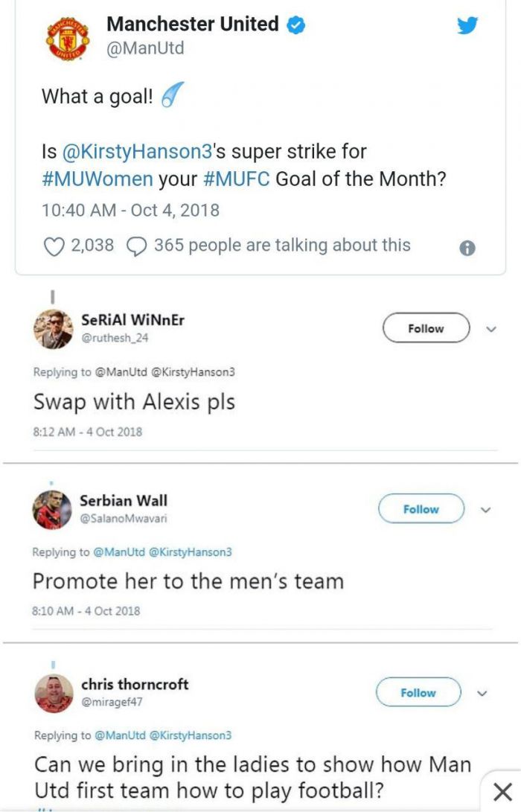
Task: Open the #MUFC hashtag
Action: tap(237, 180)
